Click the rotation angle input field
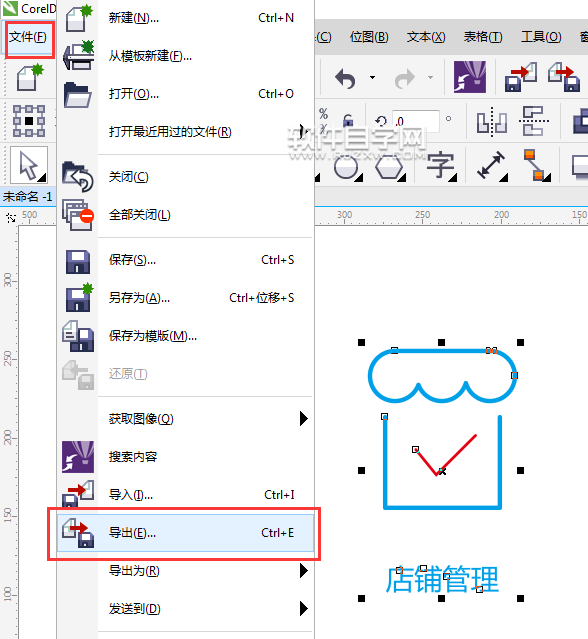The height and width of the screenshot is (639, 588). 415,121
